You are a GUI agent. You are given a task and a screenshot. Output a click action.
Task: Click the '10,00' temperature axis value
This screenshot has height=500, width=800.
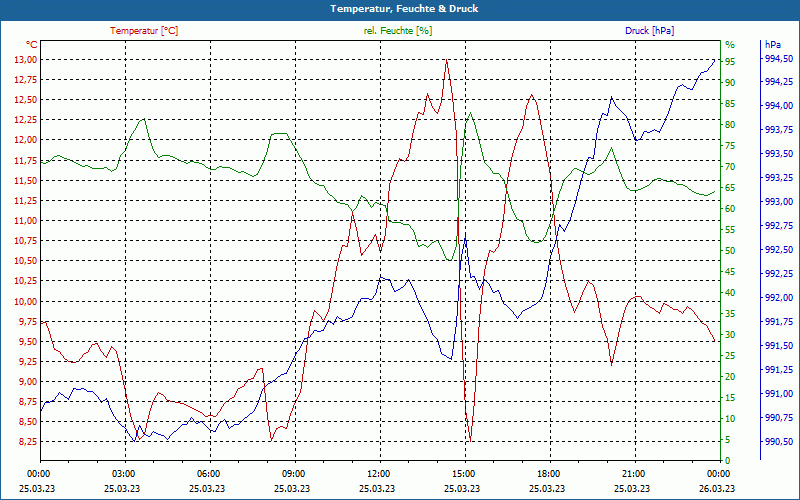[26, 302]
